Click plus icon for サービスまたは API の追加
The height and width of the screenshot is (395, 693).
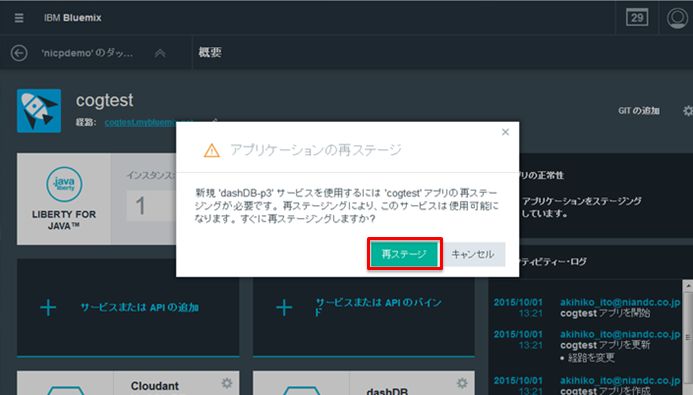(48, 308)
